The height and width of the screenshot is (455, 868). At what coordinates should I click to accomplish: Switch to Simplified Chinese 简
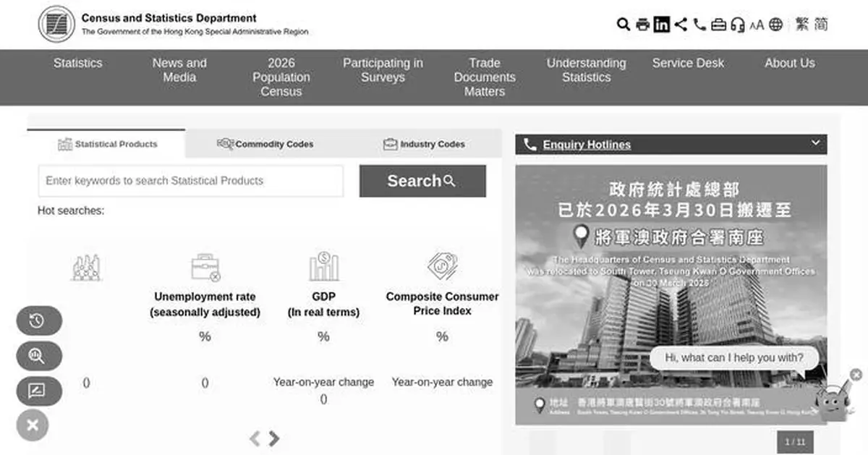click(x=821, y=25)
